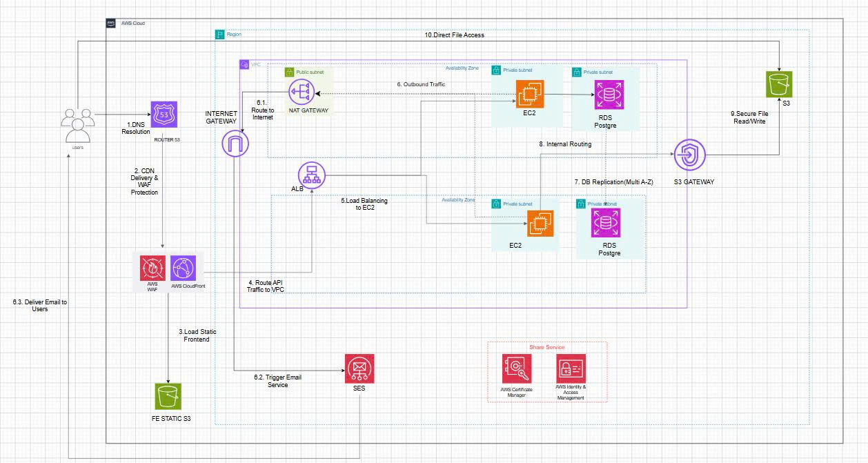
Task: Click the lock icon above the upper RDS
Action: 577,72
